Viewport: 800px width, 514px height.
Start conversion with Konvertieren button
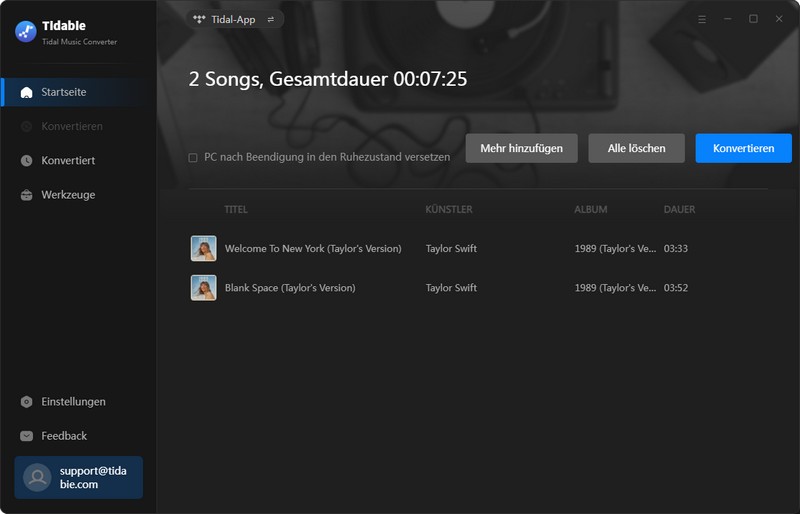click(x=743, y=148)
